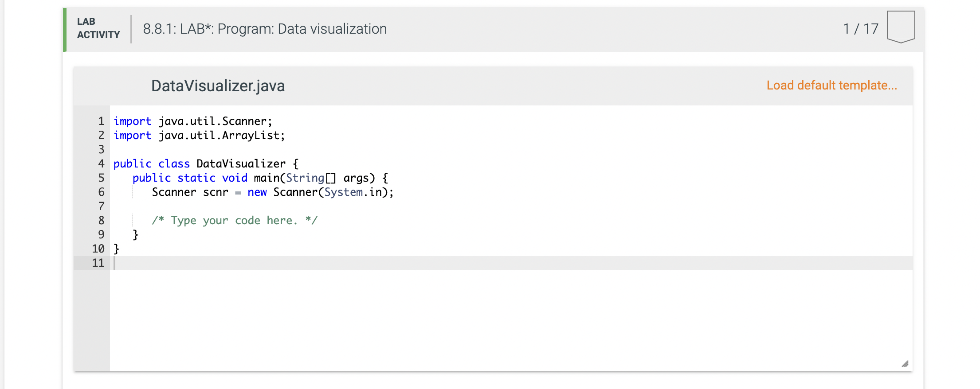This screenshot has width=980, height=389.
Task: Click the Load default template link
Action: [831, 85]
